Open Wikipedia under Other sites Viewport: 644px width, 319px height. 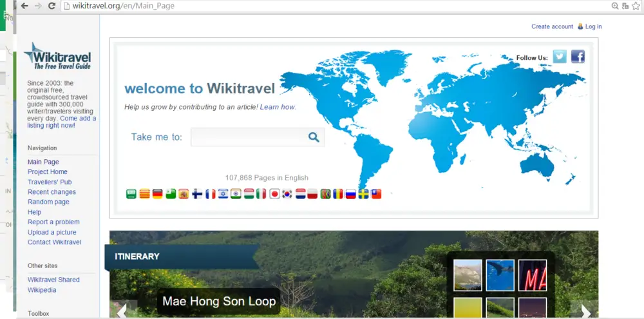click(x=42, y=290)
